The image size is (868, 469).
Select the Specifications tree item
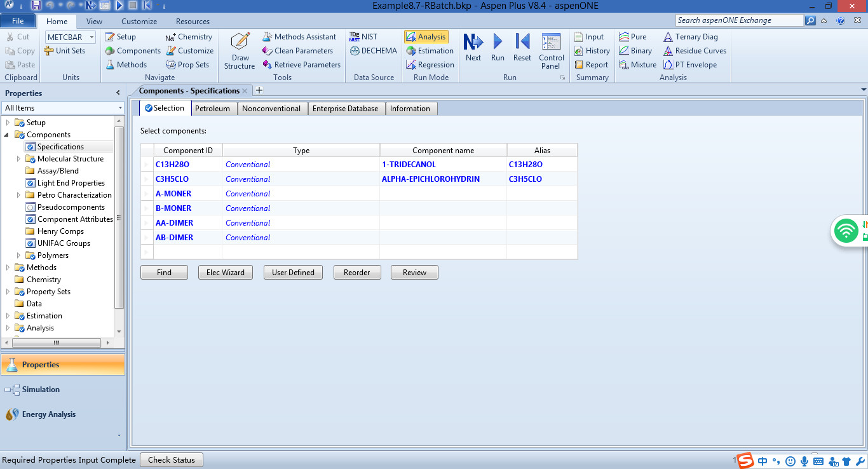(x=60, y=147)
